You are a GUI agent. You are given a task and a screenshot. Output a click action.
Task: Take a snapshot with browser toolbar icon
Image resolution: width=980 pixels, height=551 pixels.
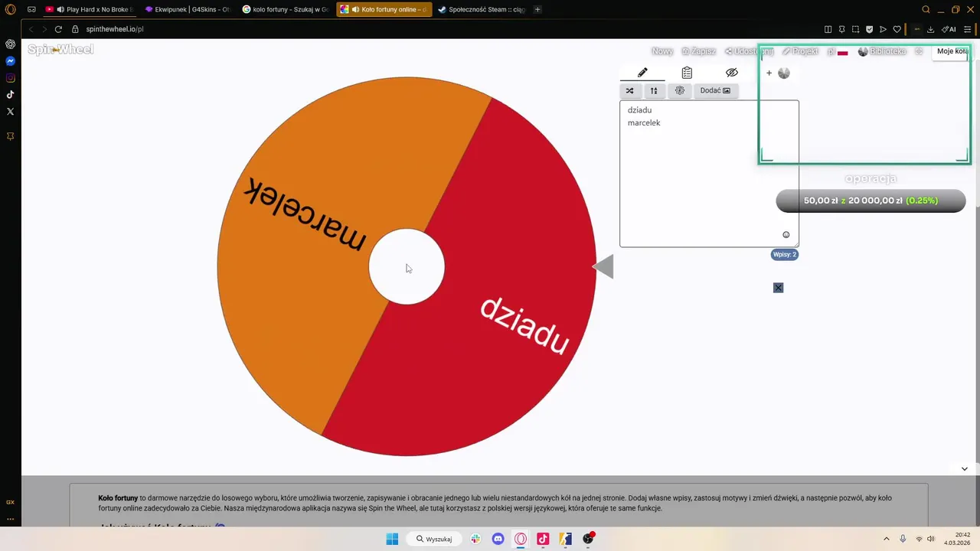(855, 29)
